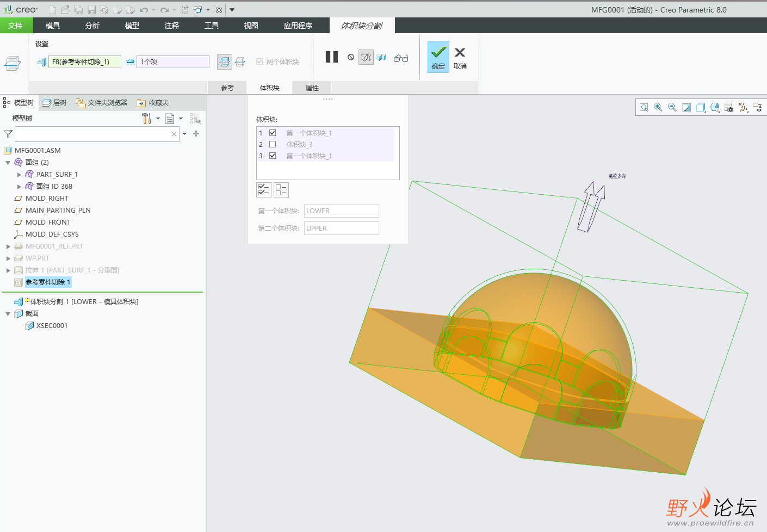Click the no-preview circle icon

pos(351,57)
